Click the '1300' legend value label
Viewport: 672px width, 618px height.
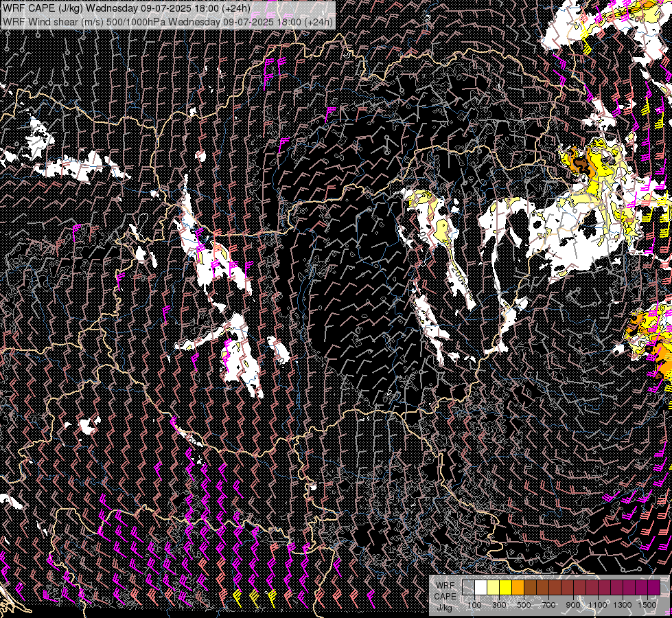[x=623, y=605]
